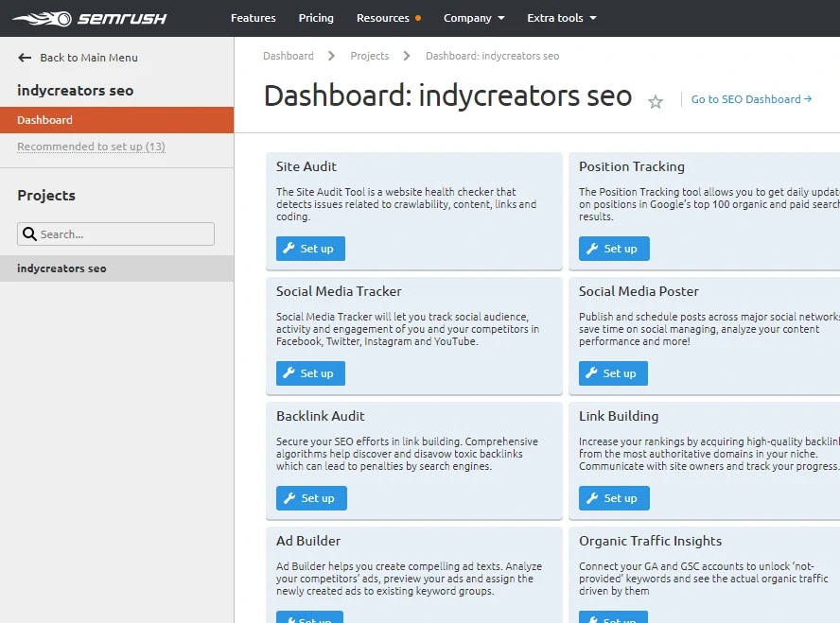Expand the Extra tools dropdown
Viewport: 840px width, 623px height.
(x=562, y=18)
